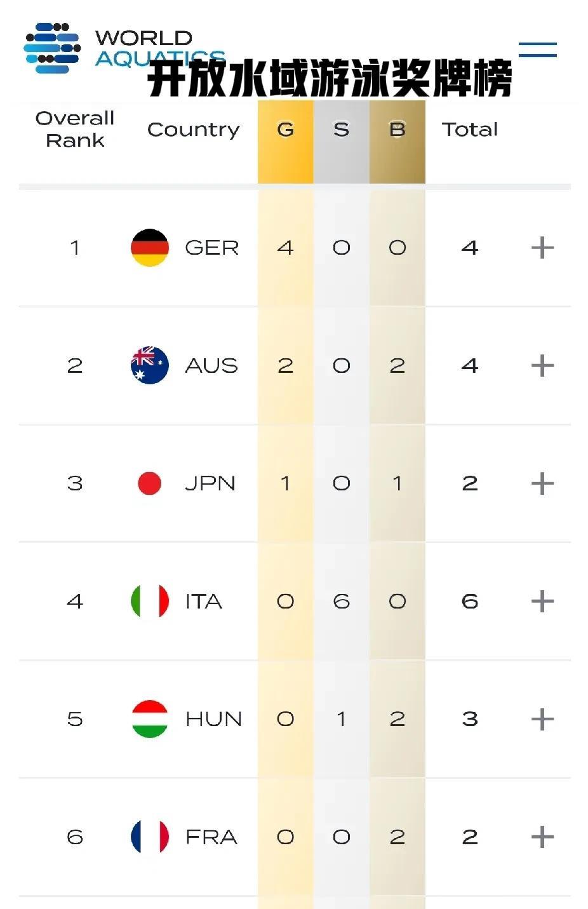Click the Australia flag icon

(150, 365)
